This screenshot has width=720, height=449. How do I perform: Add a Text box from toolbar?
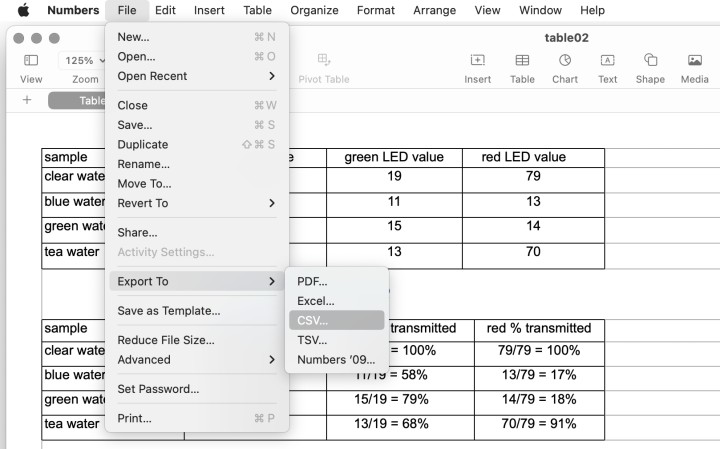(x=608, y=60)
